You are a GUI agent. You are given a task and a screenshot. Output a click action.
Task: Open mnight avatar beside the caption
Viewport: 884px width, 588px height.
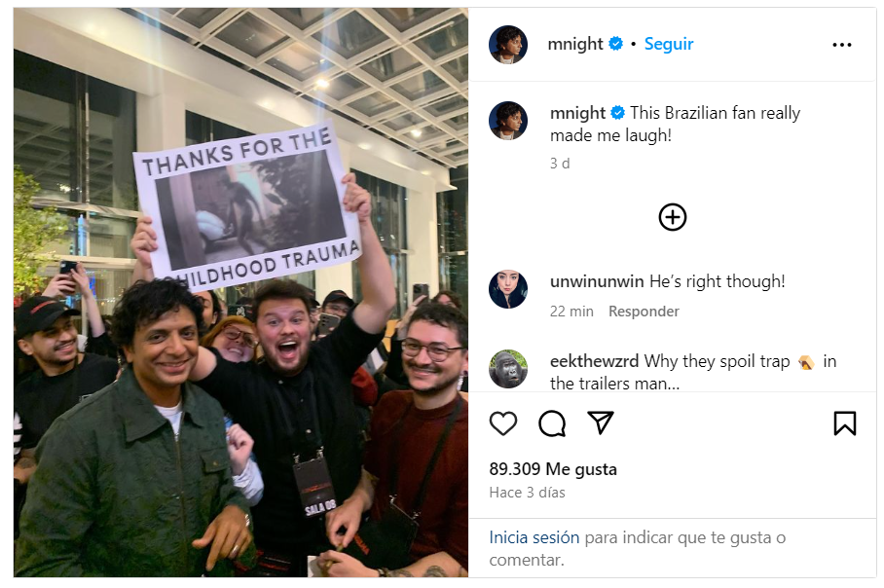[508, 121]
